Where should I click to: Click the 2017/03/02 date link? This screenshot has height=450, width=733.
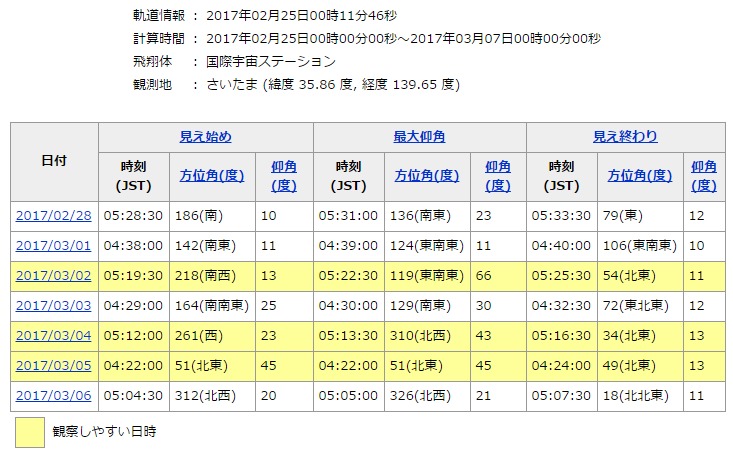click(x=53, y=275)
